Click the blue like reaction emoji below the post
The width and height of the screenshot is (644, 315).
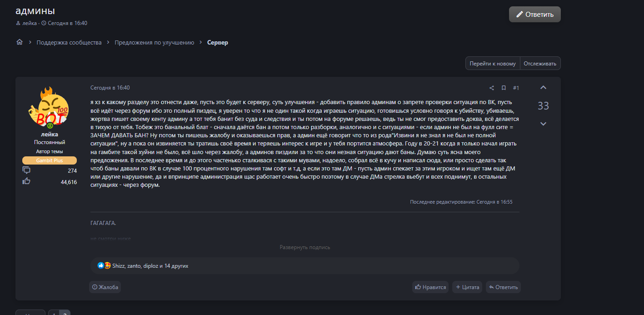pos(101,265)
